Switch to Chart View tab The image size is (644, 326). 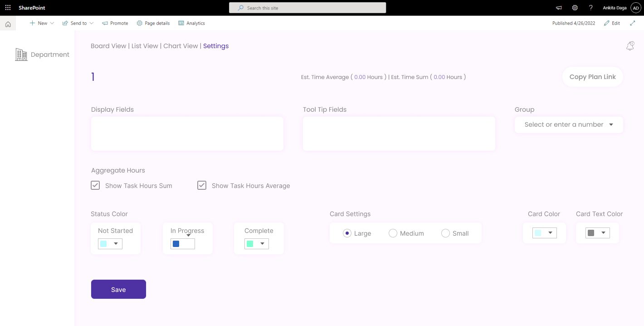click(181, 46)
